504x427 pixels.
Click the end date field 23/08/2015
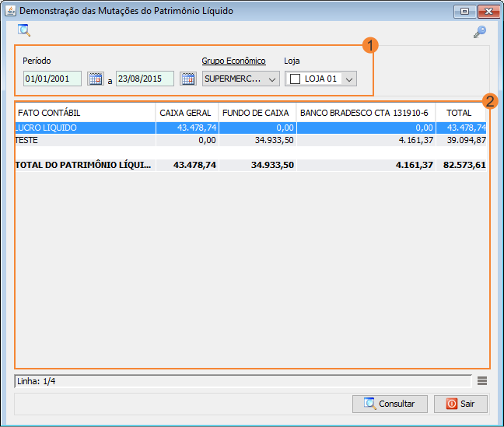145,79
